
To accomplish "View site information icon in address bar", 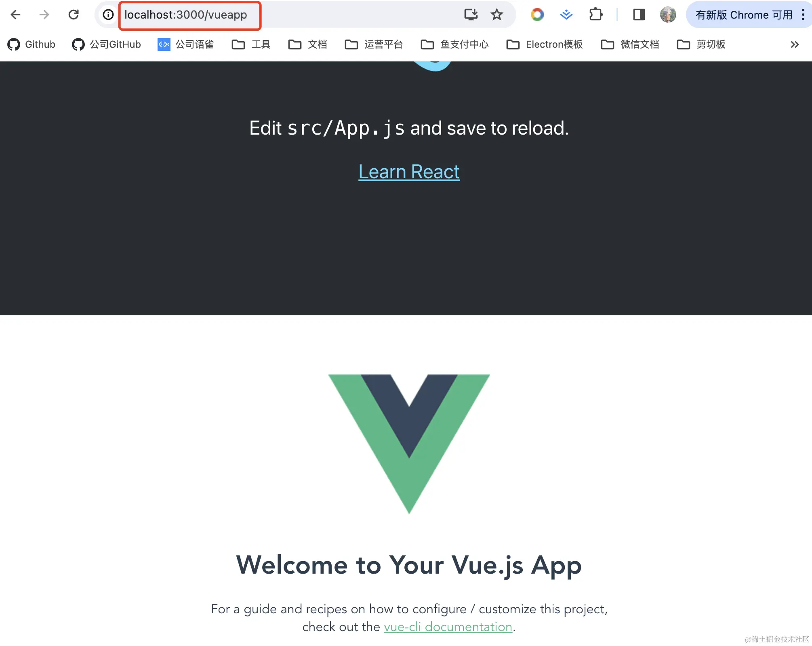I will coord(108,15).
